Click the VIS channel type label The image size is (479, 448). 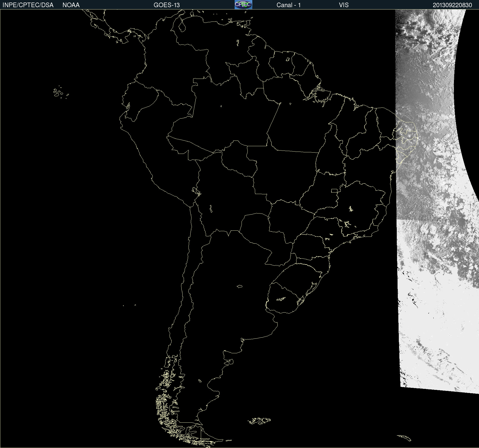tap(343, 5)
